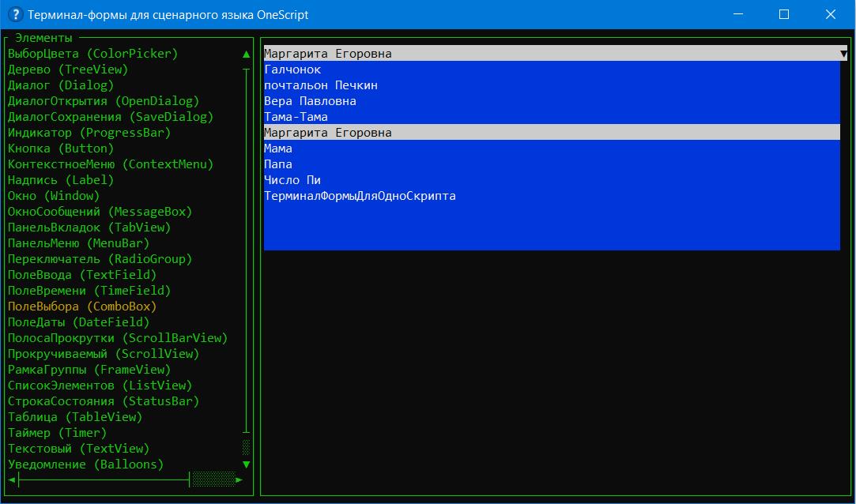The image size is (856, 504).
Task: Select Число Пи list entry
Action: tap(292, 180)
